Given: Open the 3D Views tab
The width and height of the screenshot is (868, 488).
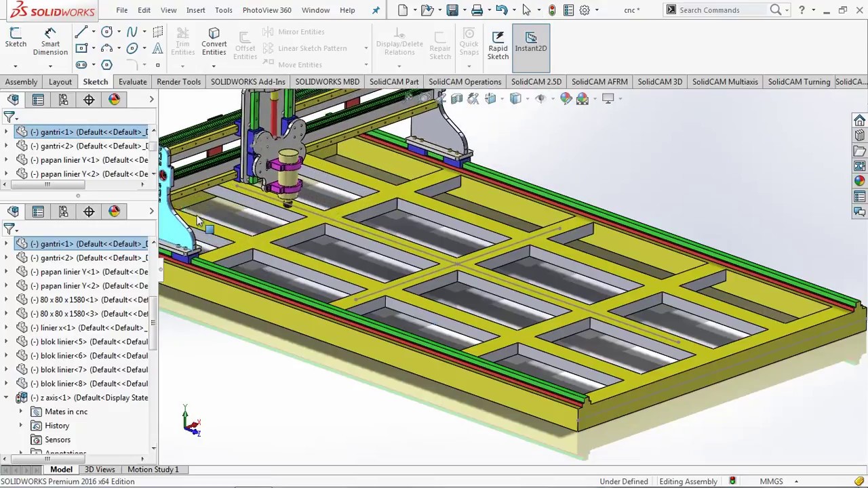Looking at the screenshot, I should [100, 469].
